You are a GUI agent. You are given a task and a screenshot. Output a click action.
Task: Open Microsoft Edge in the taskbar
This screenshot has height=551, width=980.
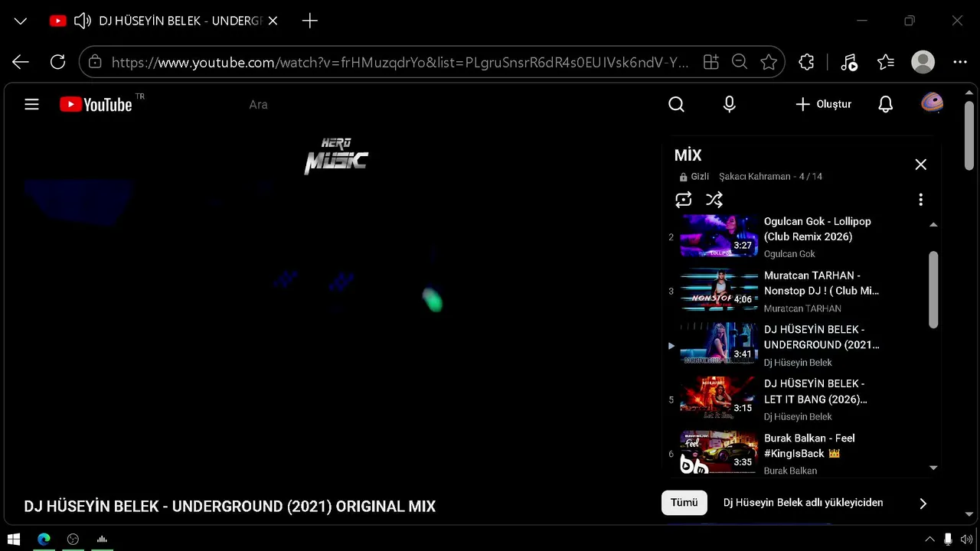(44, 539)
